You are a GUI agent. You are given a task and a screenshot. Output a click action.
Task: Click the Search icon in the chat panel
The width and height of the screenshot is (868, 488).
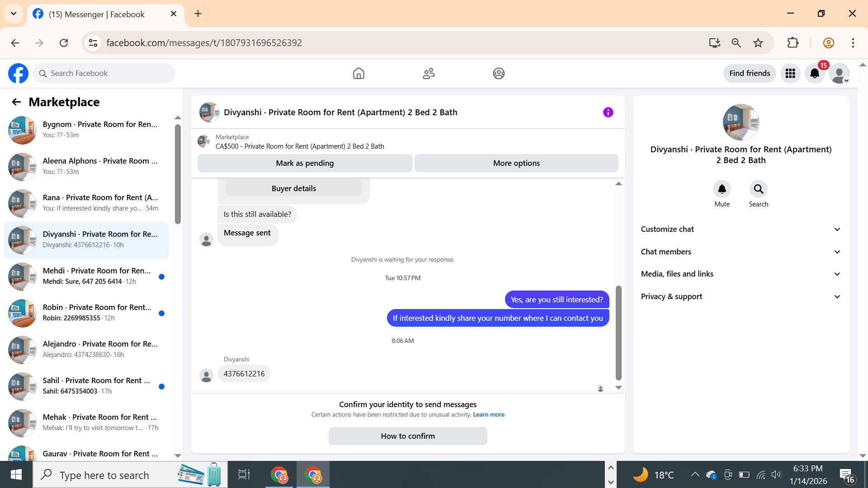758,189
